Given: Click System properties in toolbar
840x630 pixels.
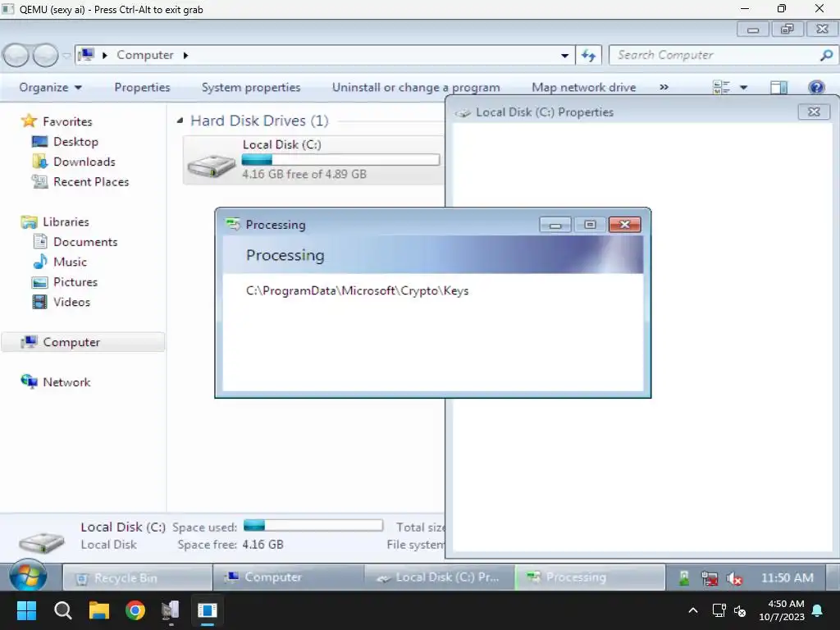Looking at the screenshot, I should tap(251, 87).
